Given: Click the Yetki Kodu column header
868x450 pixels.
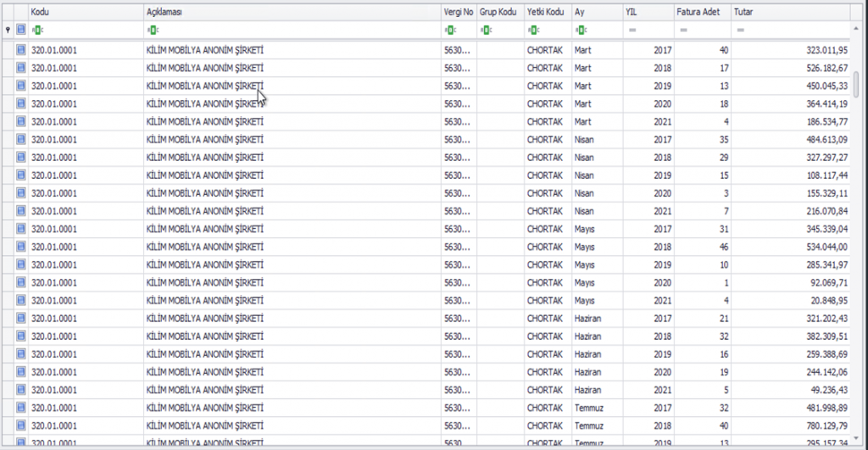Looking at the screenshot, I should coord(547,13).
